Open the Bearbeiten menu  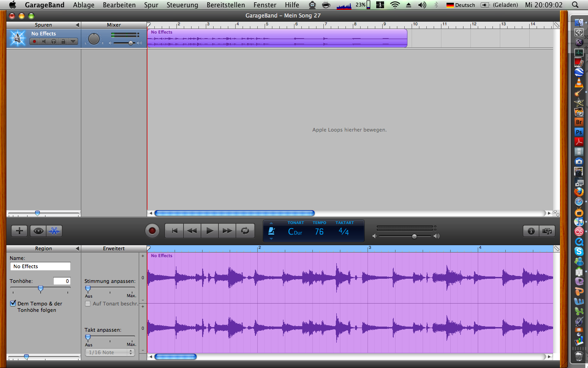[119, 5]
